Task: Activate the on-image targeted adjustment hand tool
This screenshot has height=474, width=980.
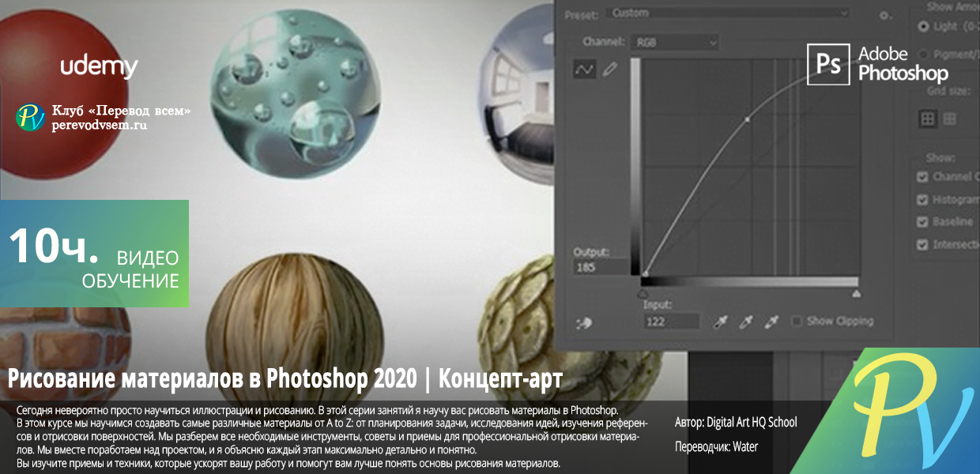Action: (x=585, y=322)
